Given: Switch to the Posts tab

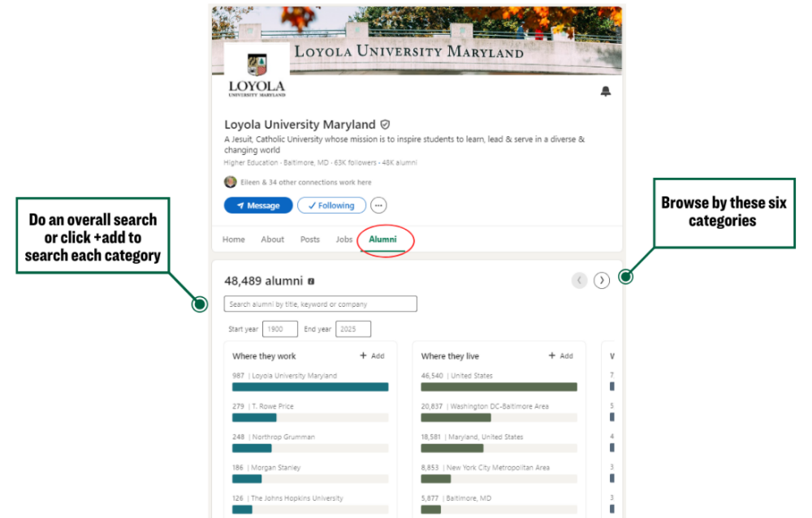Looking at the screenshot, I should [x=309, y=240].
